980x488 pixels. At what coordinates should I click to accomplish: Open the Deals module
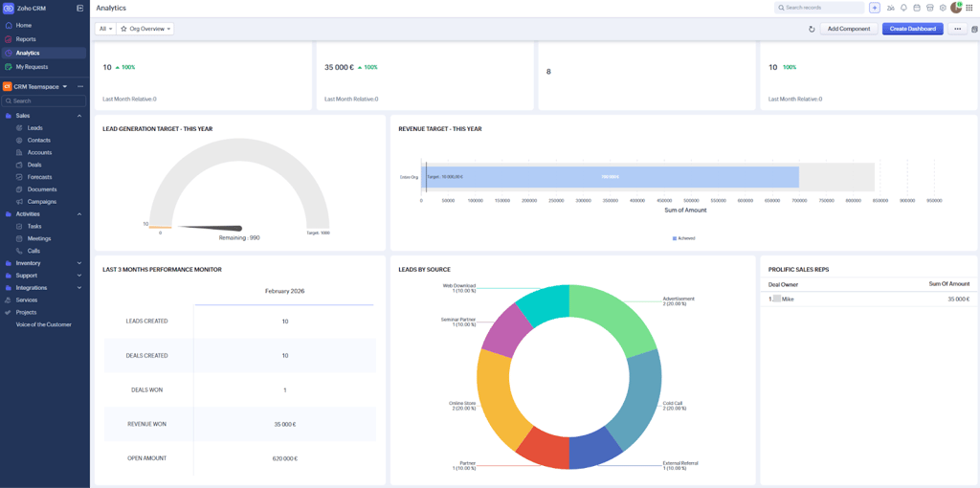tap(34, 165)
